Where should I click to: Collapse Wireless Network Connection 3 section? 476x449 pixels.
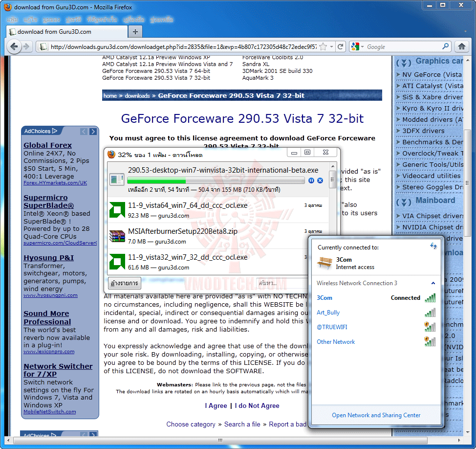(433, 283)
